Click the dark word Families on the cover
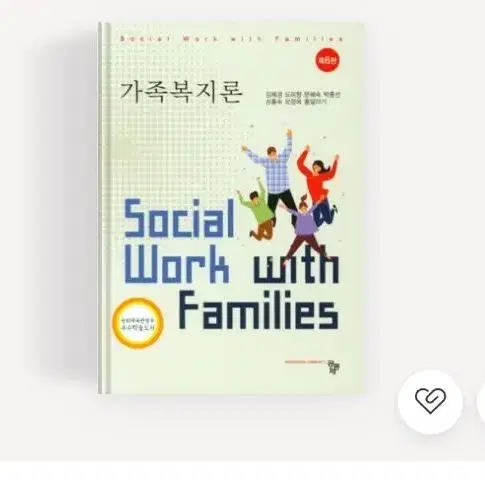Viewport: 485px width, 485px height. tap(258, 311)
